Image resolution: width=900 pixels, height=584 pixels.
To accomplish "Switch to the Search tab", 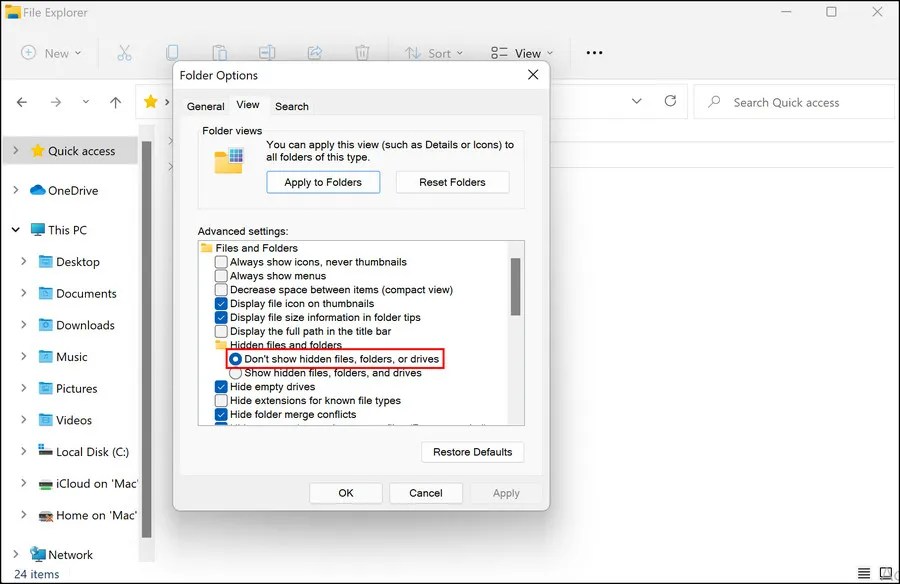I will pyautogui.click(x=291, y=105).
